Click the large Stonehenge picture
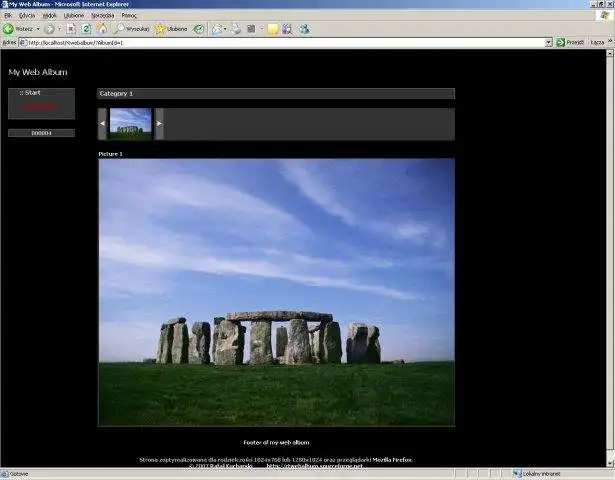This screenshot has height=480, width=615. tap(276, 292)
